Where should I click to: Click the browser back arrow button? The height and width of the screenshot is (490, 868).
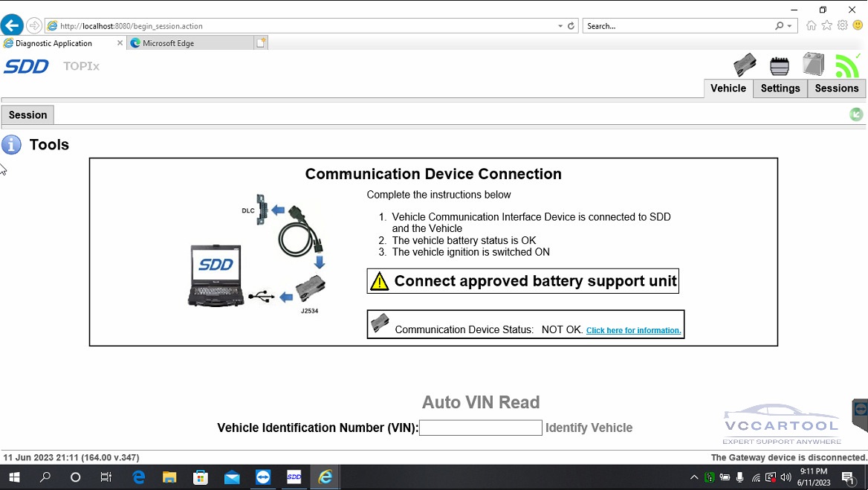[12, 26]
